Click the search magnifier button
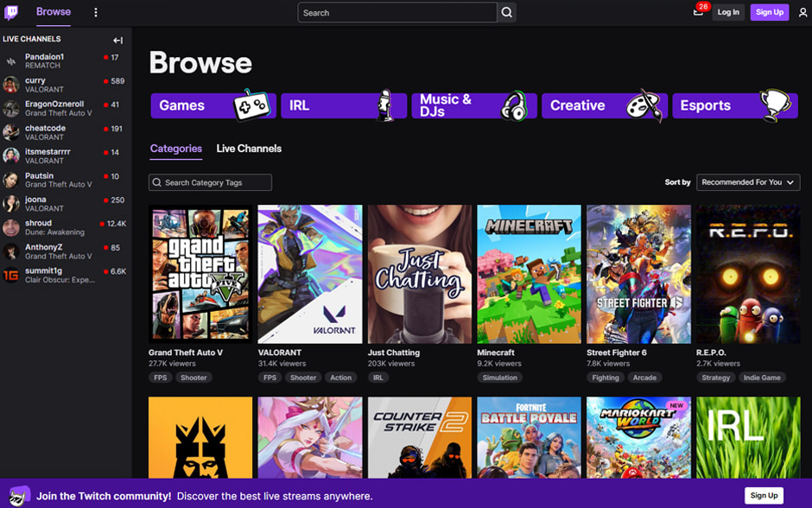 coord(507,12)
